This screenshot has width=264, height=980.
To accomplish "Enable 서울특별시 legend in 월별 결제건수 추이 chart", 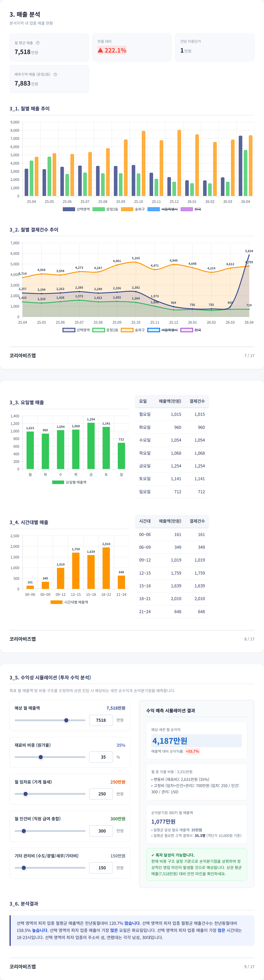I will click(162, 330).
